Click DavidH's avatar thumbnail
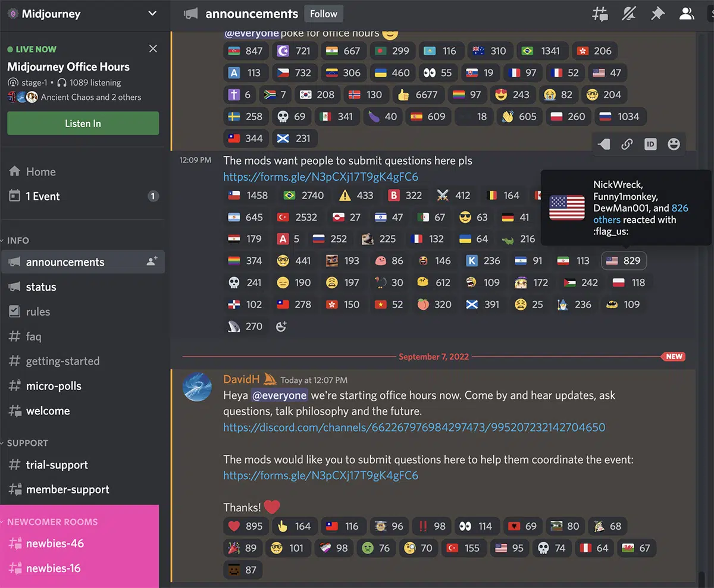Image resolution: width=714 pixels, height=588 pixels. tap(197, 386)
